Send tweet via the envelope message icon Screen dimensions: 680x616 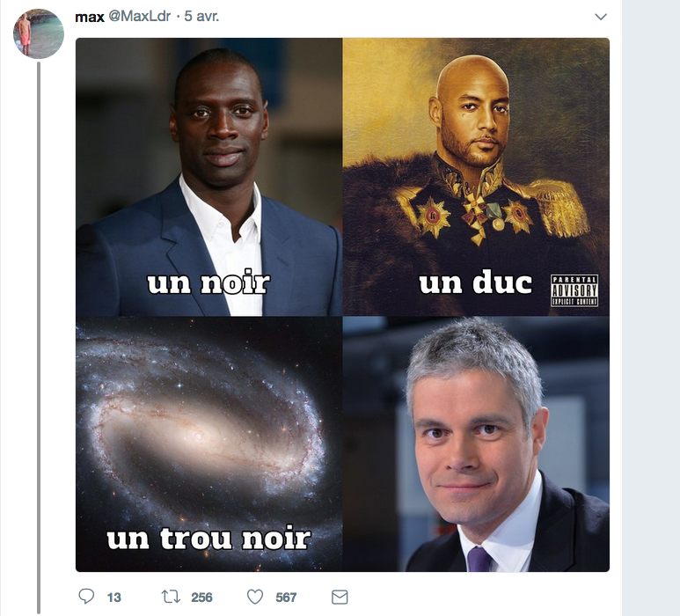(x=340, y=598)
